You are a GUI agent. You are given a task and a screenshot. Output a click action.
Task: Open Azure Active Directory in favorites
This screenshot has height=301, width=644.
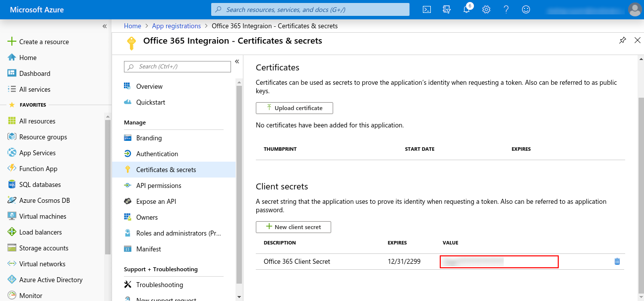pyautogui.click(x=51, y=280)
